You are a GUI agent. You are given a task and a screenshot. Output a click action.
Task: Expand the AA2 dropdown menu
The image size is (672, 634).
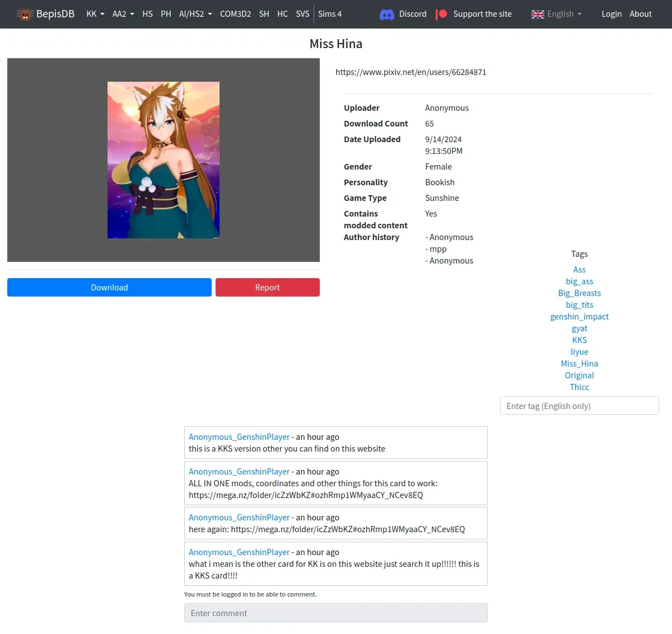(123, 14)
